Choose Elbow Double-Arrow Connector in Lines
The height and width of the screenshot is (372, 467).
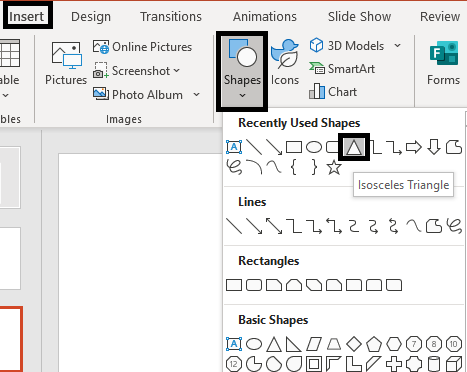(x=334, y=226)
